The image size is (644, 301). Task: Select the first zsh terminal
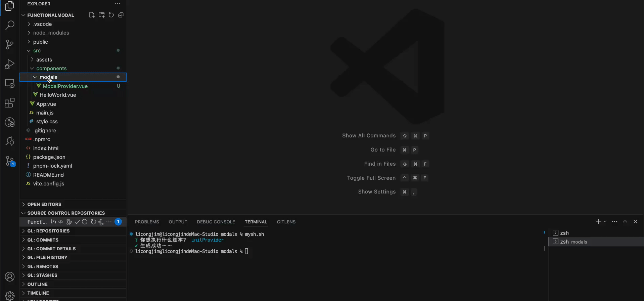(596, 233)
